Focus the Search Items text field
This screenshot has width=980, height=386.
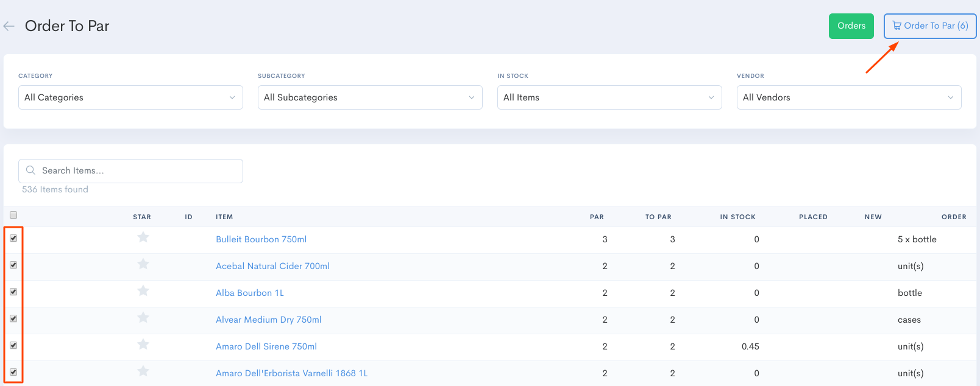137,171
